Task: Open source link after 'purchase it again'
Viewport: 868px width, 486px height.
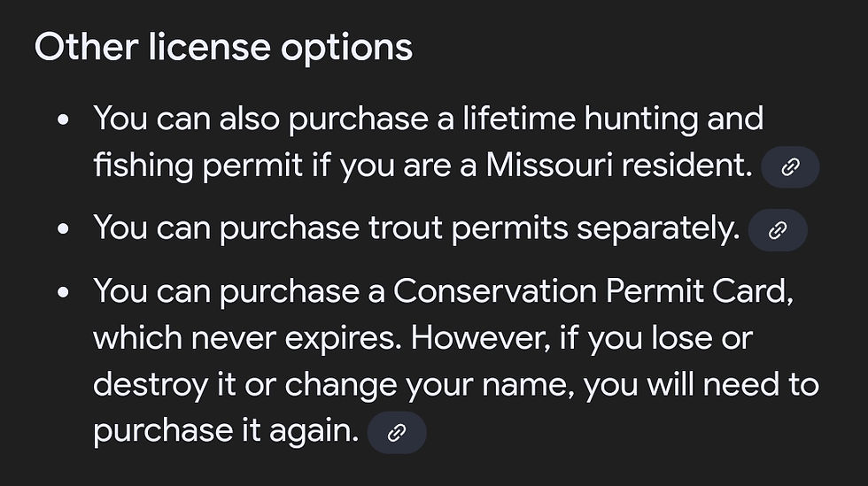Action: (x=397, y=432)
